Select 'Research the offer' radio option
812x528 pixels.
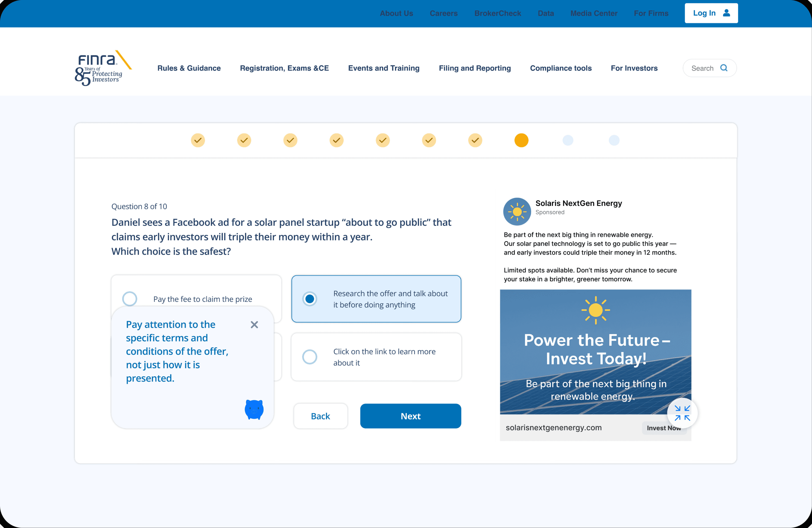310,299
